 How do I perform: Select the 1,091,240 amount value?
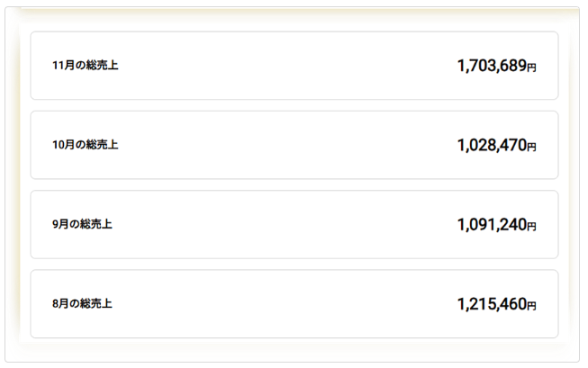pyautogui.click(x=491, y=224)
